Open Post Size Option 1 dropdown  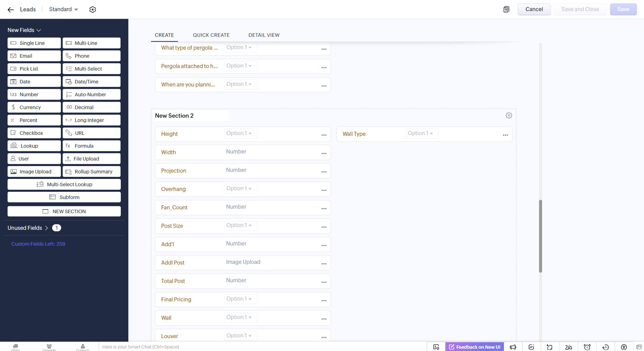[x=240, y=225]
